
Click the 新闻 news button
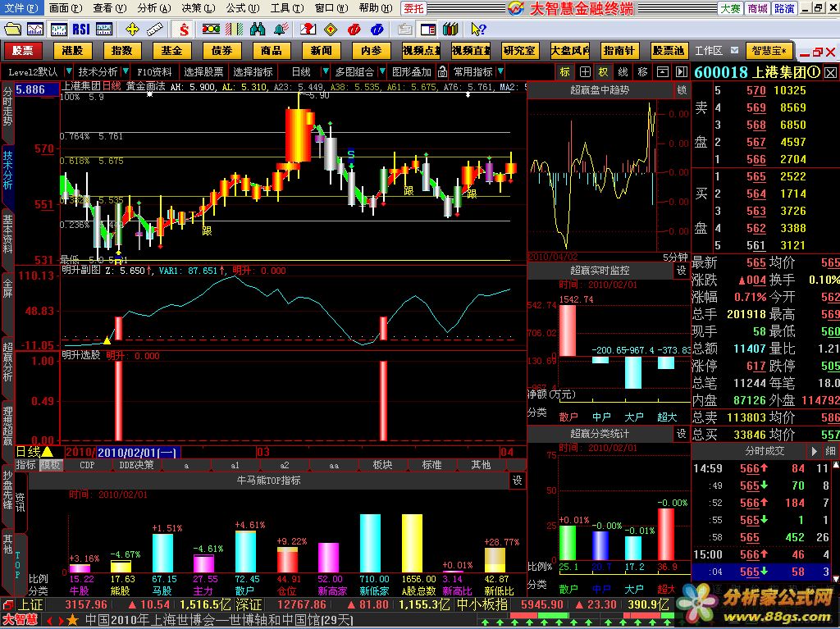(x=321, y=50)
